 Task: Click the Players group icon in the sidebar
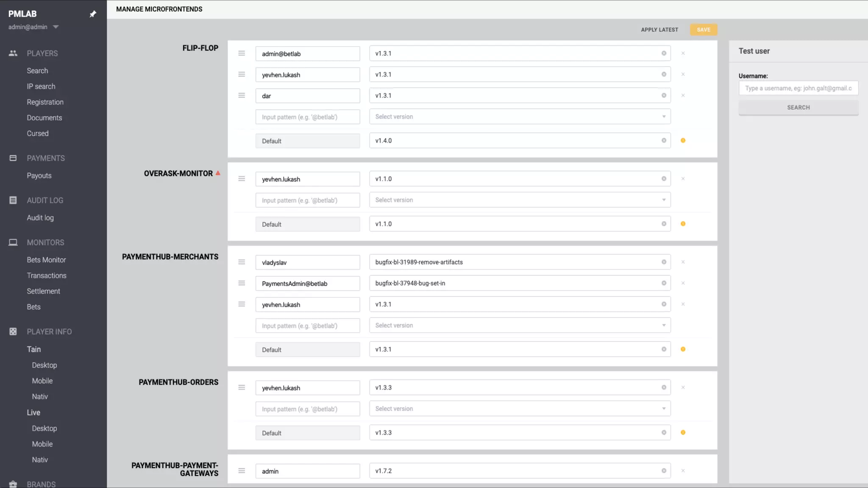(13, 53)
